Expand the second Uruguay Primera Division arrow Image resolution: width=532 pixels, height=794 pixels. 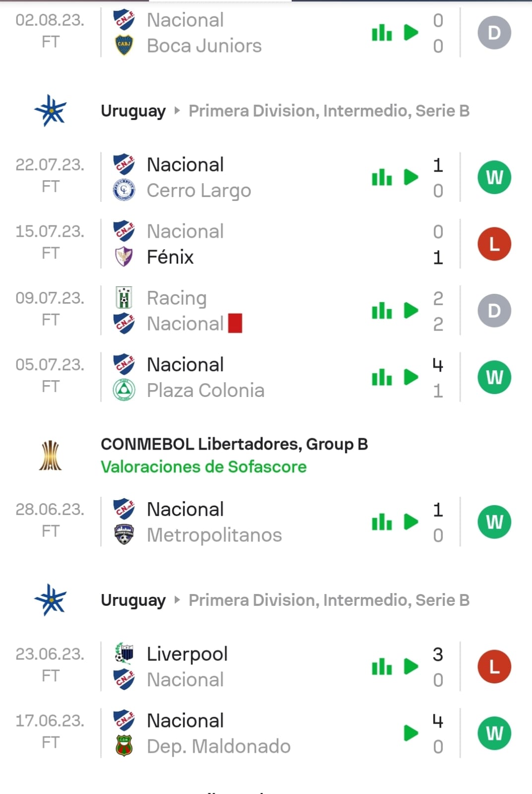point(177,600)
